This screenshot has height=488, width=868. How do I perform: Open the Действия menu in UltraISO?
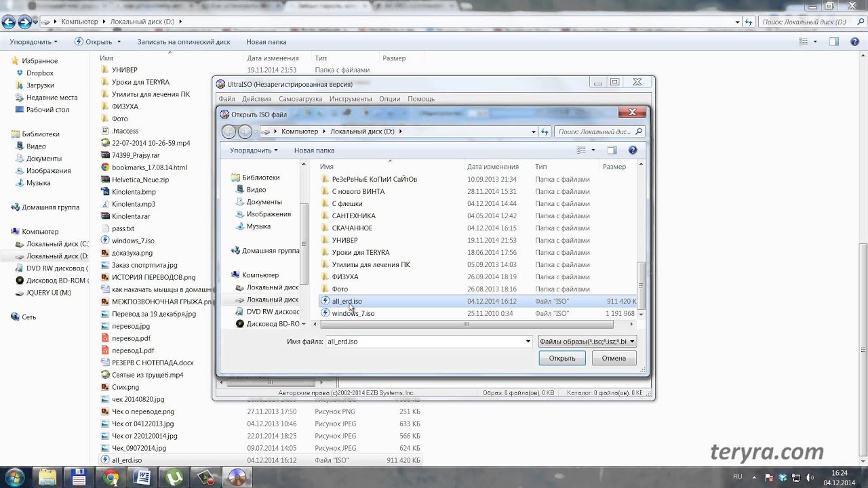coord(257,99)
